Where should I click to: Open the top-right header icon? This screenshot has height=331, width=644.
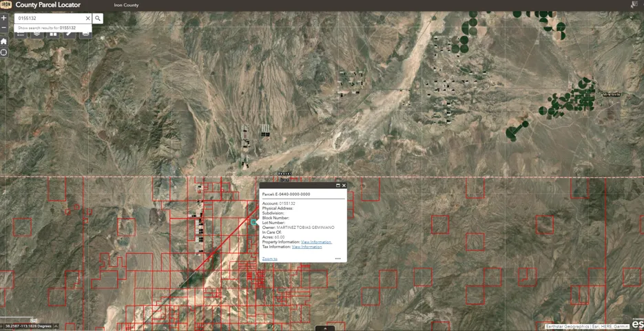(633, 5)
